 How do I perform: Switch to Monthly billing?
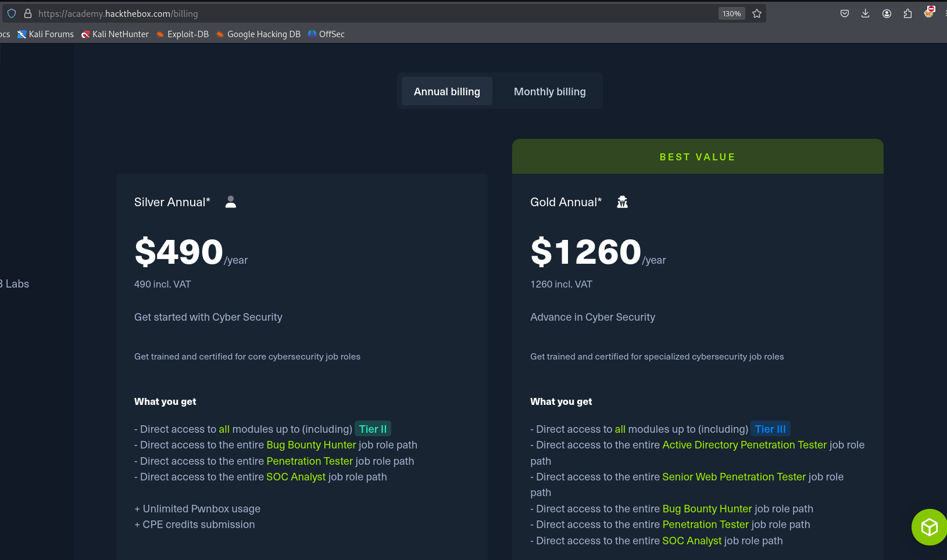(549, 92)
